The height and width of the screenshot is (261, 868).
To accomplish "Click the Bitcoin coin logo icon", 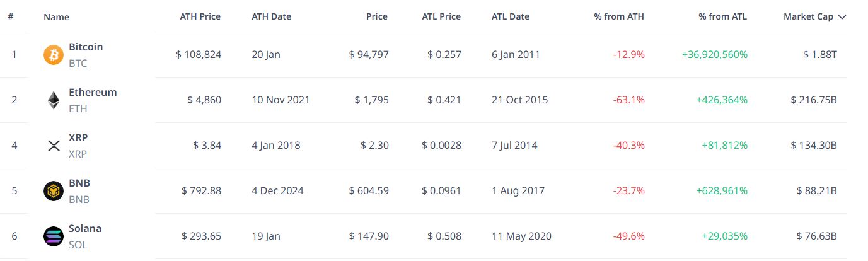I will tap(54, 55).
